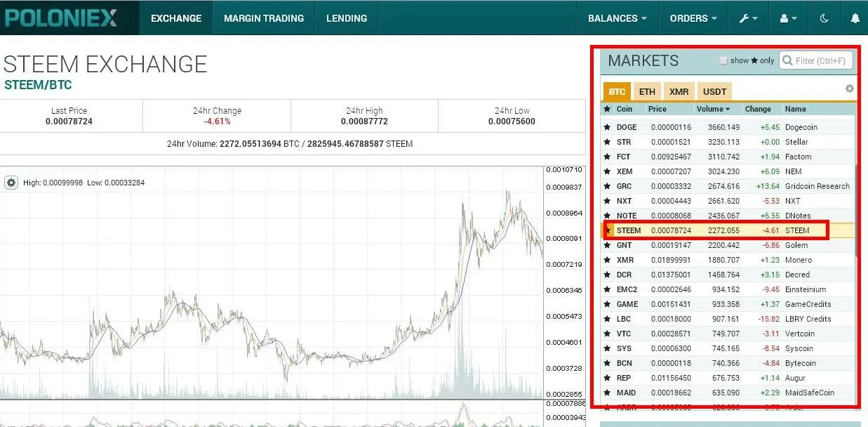Sort markets by Name column
The width and height of the screenshot is (868, 427).
click(x=796, y=109)
